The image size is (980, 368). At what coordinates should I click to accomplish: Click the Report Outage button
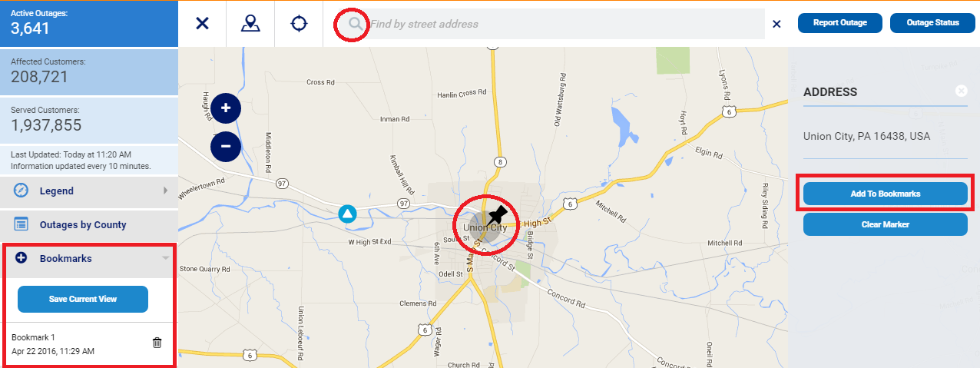[840, 23]
